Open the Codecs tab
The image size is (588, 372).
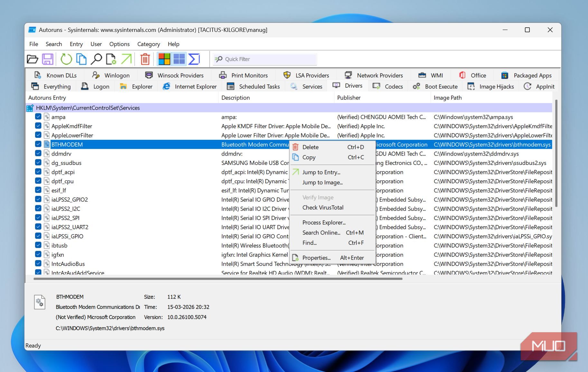point(387,87)
